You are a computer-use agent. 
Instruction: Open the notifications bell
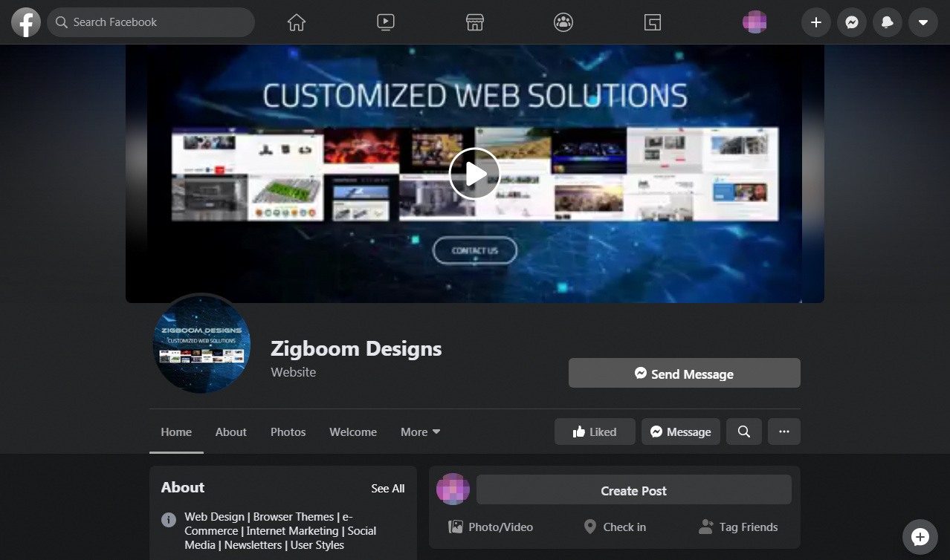pyautogui.click(x=888, y=22)
